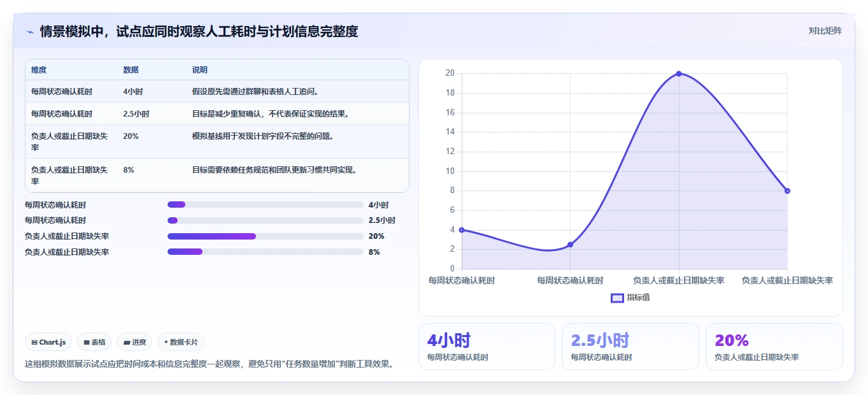This screenshot has height=395, width=868.
Task: Click the pulse icon before the slide title
Action: click(x=30, y=31)
